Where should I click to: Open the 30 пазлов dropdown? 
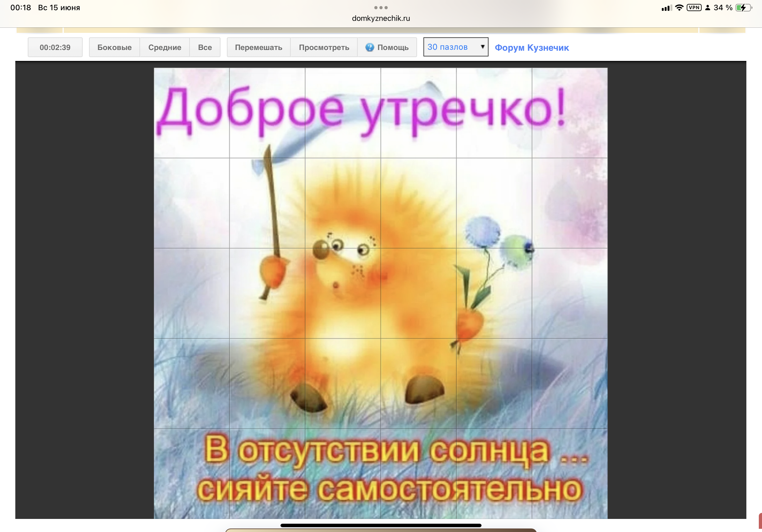coord(456,47)
